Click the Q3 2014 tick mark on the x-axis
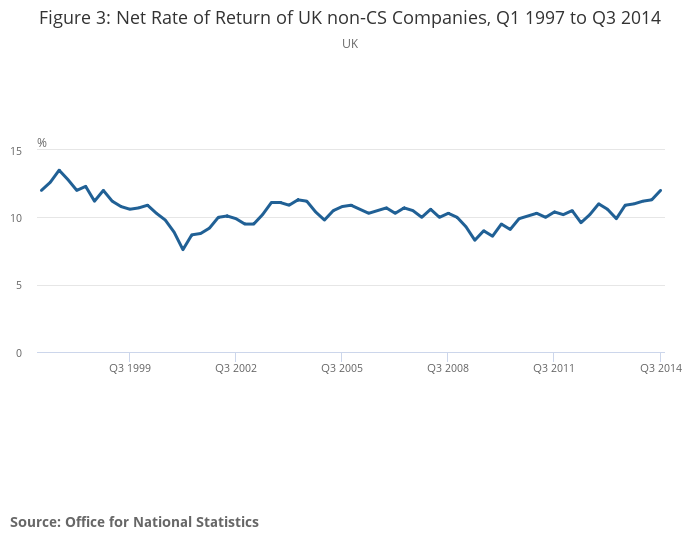The width and height of the screenshot is (700, 549). pyautogui.click(x=661, y=356)
